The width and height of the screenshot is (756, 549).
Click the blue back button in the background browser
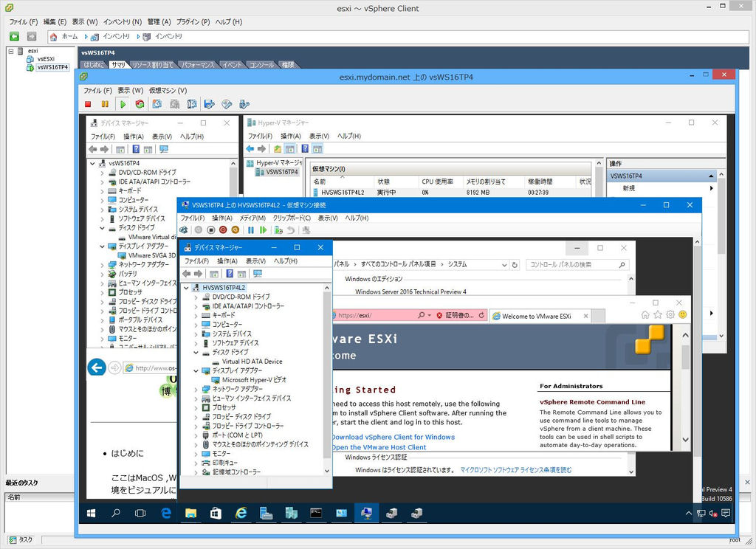coord(97,368)
